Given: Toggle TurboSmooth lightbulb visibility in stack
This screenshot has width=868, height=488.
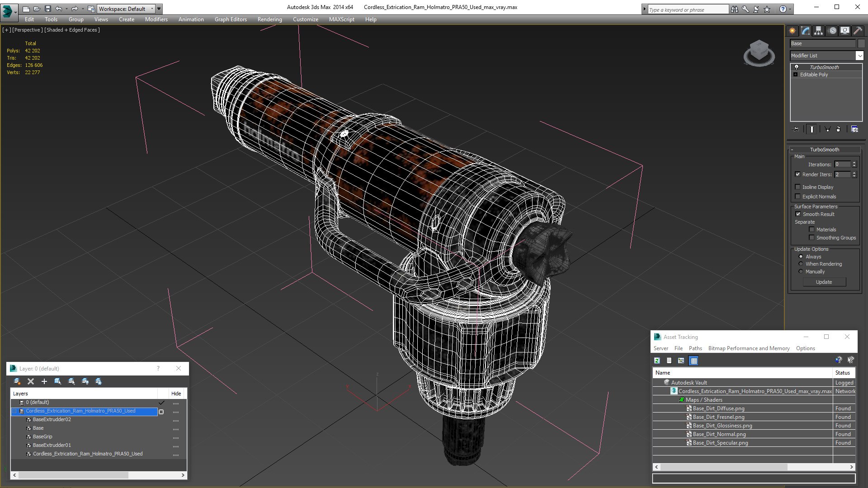Looking at the screenshot, I should [x=797, y=67].
